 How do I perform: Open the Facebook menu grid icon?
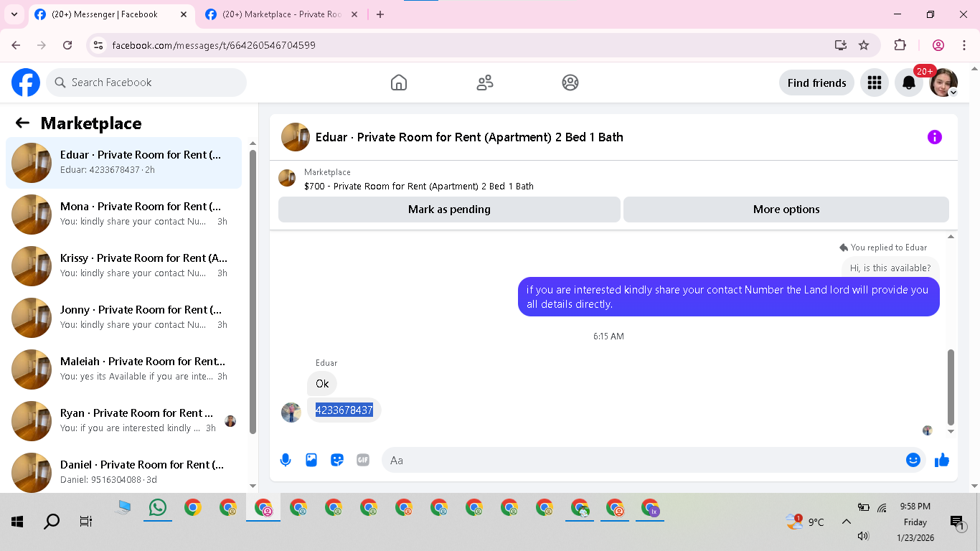[874, 83]
